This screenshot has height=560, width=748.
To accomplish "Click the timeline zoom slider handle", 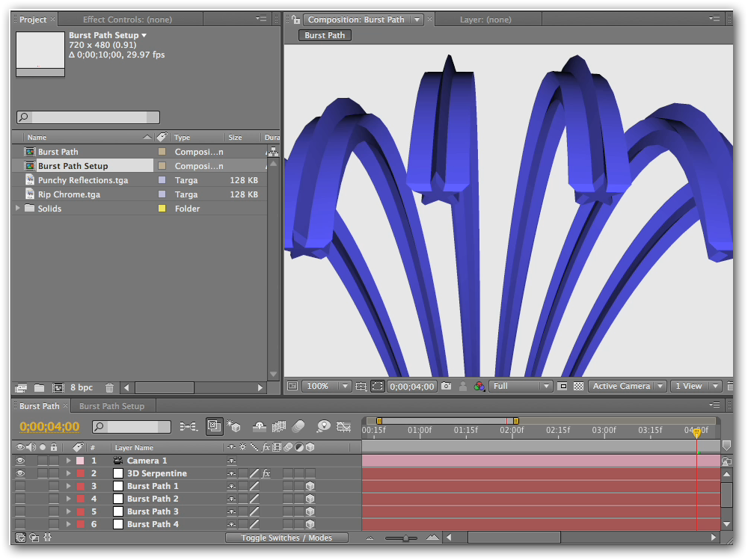I will [x=405, y=538].
